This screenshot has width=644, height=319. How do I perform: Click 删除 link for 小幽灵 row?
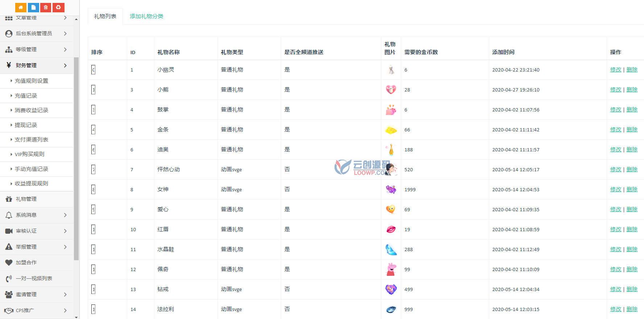click(x=632, y=70)
